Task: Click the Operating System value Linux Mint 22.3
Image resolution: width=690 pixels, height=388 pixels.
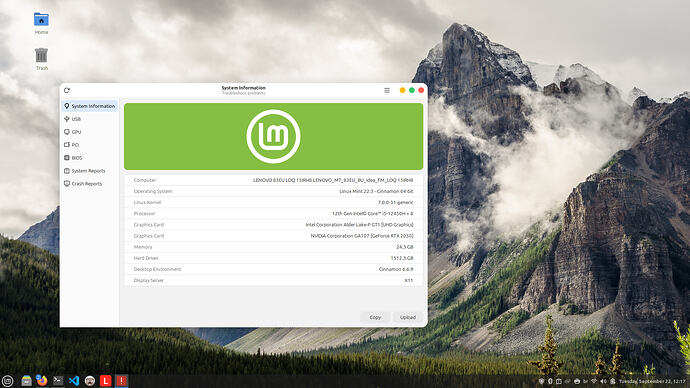Action: [376, 191]
